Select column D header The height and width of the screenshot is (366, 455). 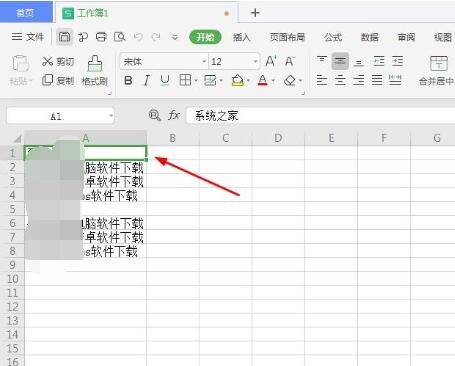coord(278,138)
